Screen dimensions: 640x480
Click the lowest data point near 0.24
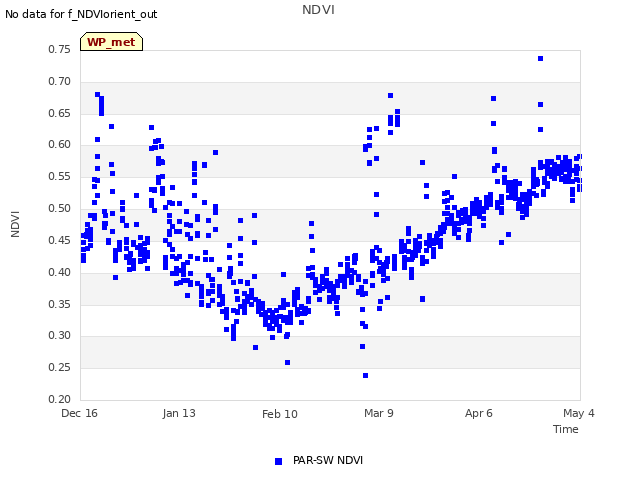click(x=365, y=376)
